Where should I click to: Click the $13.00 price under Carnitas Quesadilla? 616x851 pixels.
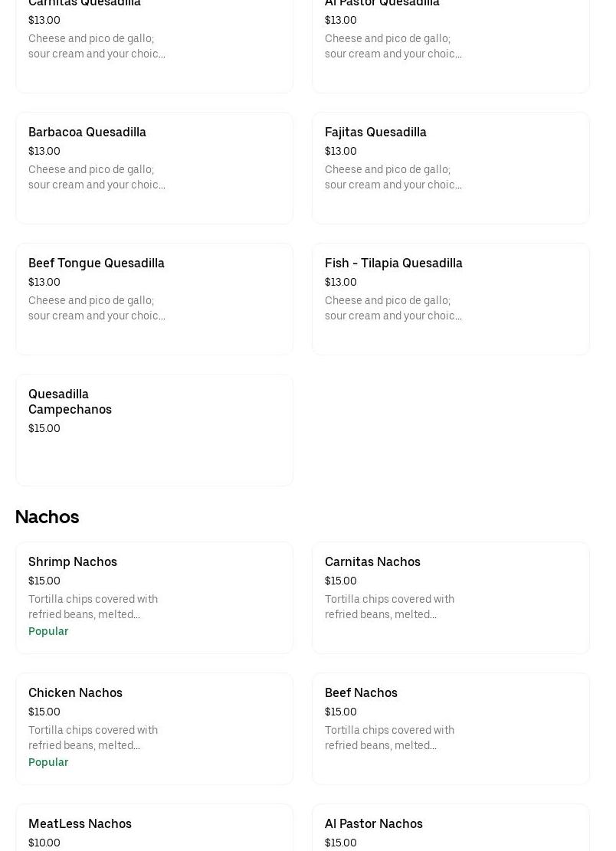(x=44, y=20)
